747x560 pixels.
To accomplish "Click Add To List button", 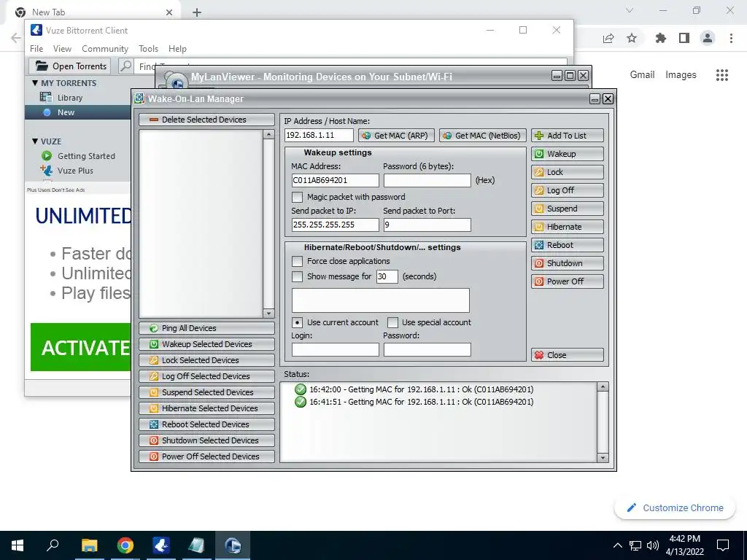I will pyautogui.click(x=568, y=136).
